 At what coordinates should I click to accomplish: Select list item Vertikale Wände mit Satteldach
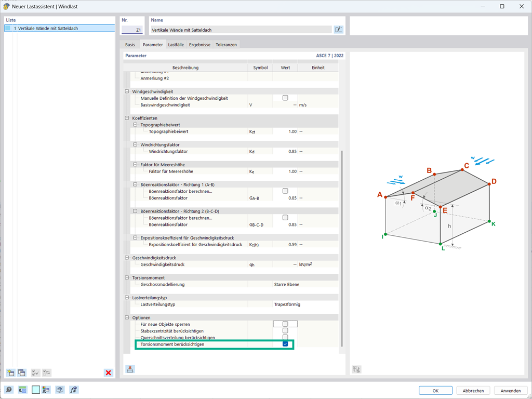(x=60, y=29)
